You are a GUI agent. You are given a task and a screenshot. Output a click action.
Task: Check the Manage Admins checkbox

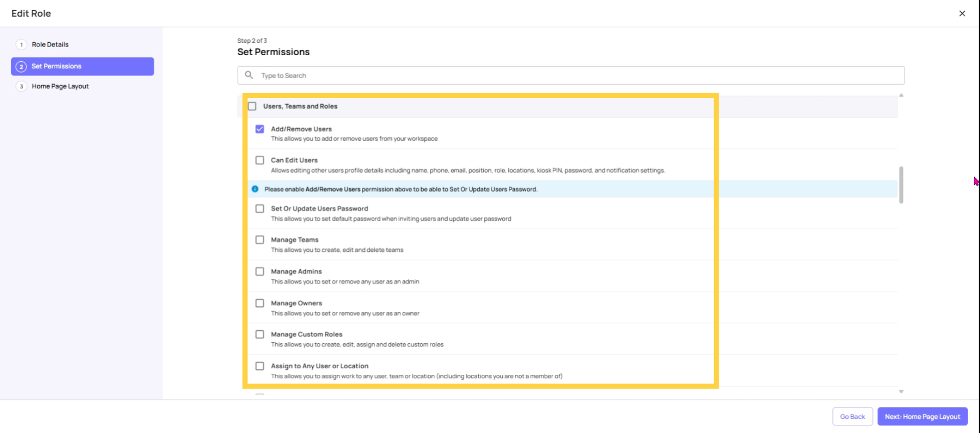pyautogui.click(x=260, y=271)
